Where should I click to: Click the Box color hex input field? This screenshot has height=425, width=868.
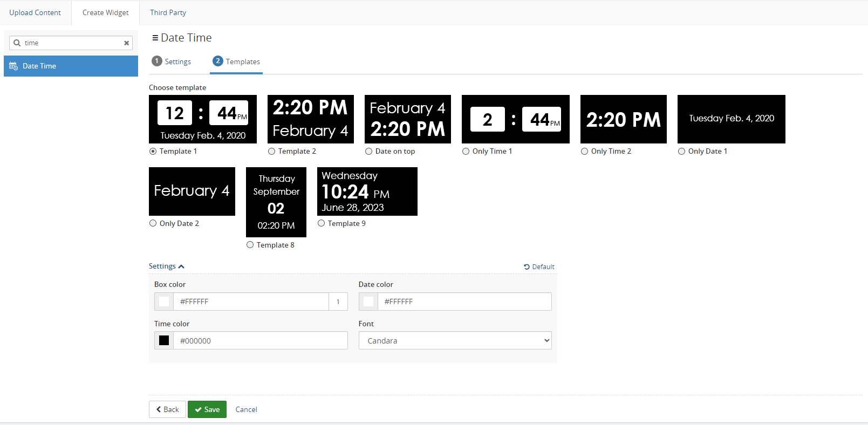click(251, 301)
